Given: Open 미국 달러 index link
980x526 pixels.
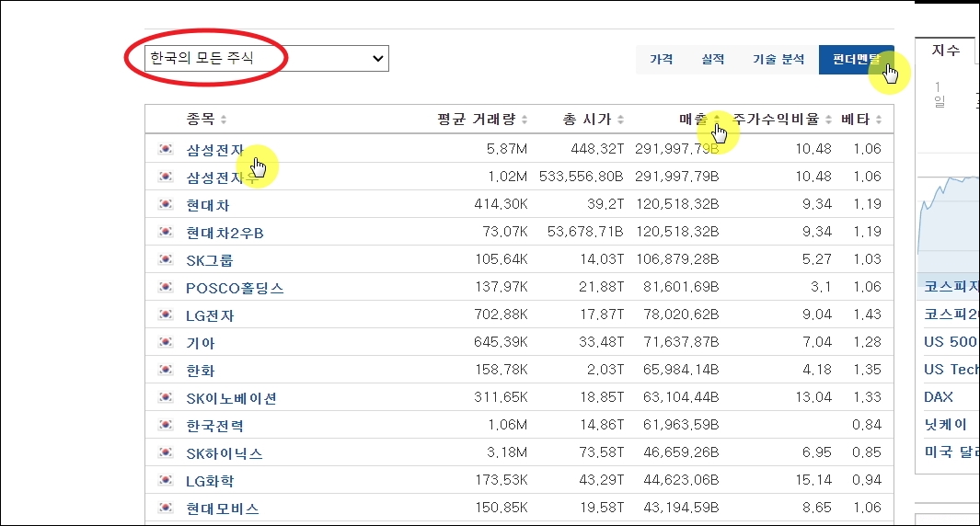Looking at the screenshot, I should (951, 452).
